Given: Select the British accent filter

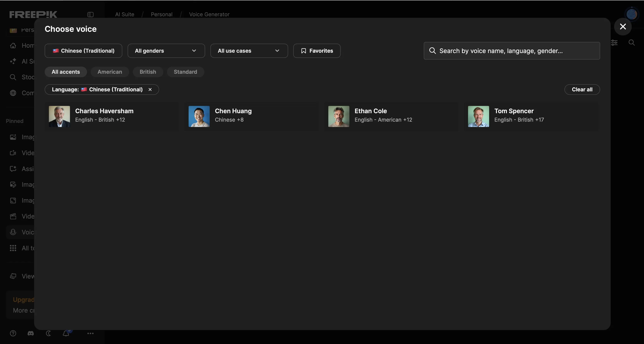Looking at the screenshot, I should click(148, 72).
